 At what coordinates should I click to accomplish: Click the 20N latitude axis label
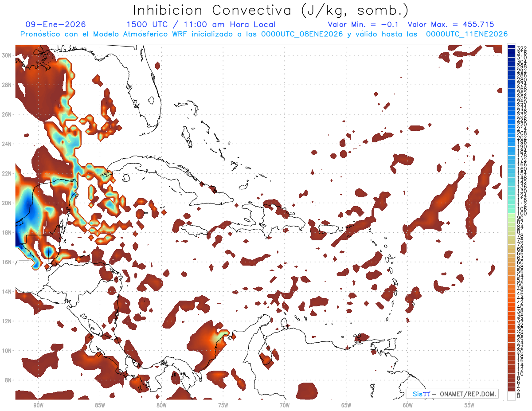(x=7, y=203)
